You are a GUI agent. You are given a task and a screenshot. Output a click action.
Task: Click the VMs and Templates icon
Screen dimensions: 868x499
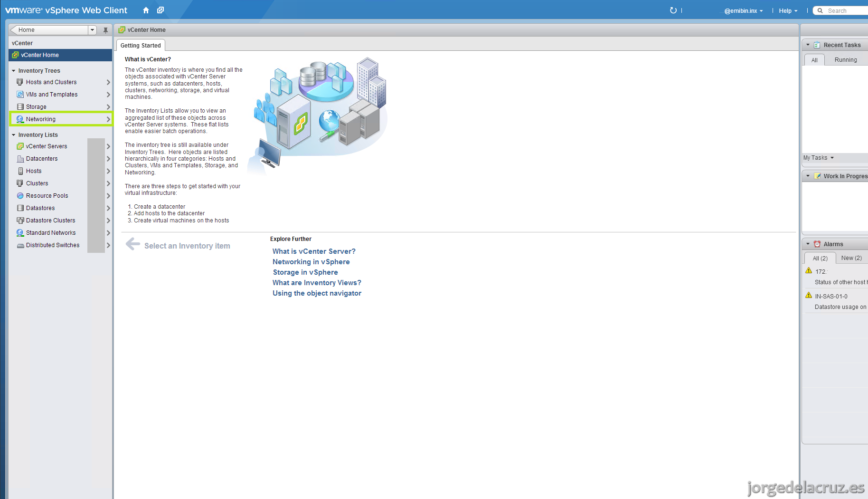pos(20,95)
